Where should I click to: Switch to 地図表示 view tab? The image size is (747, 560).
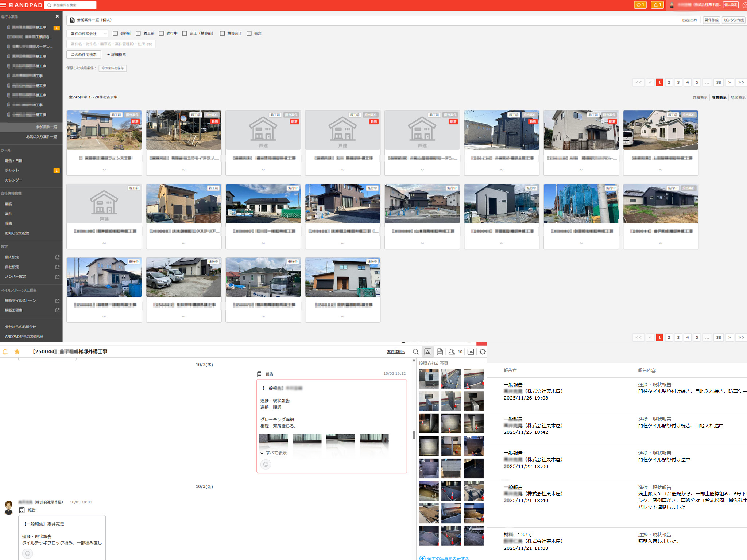738,97
